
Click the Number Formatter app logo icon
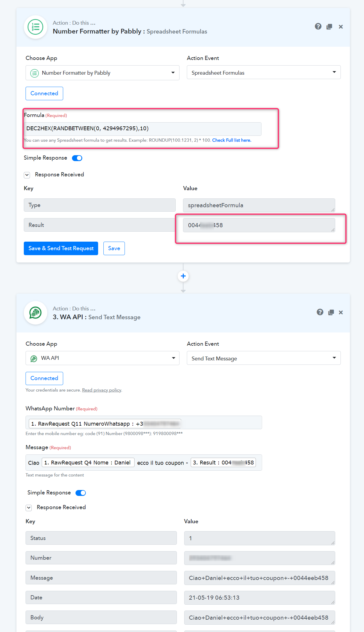[36, 27]
